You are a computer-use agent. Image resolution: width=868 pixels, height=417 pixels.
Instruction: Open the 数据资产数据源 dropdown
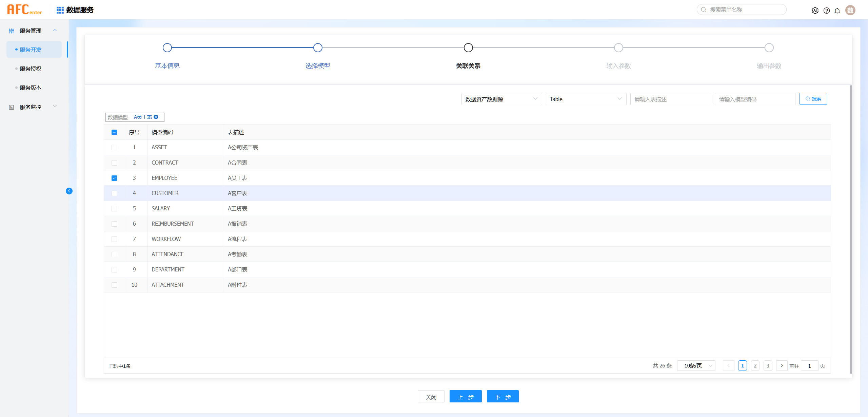(x=501, y=99)
